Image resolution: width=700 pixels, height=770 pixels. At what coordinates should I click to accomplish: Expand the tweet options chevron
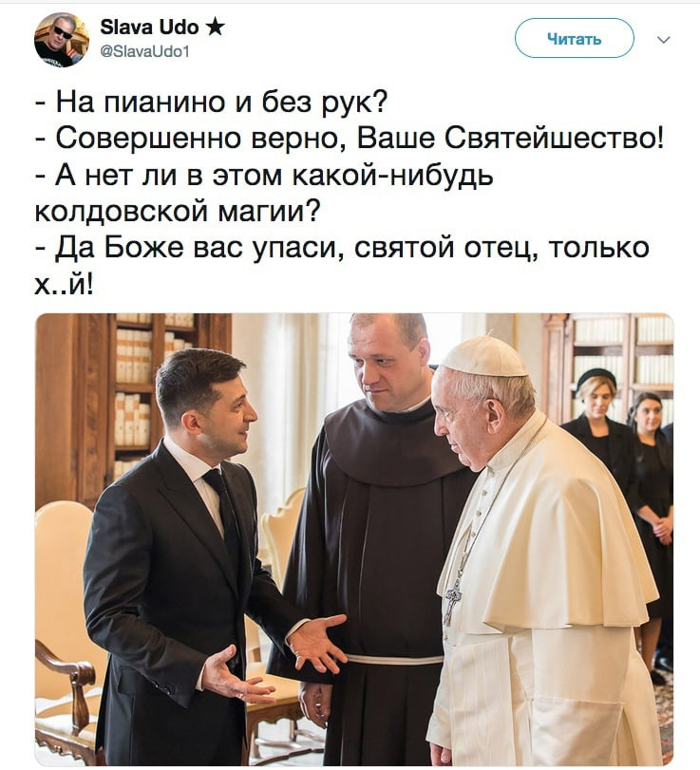click(664, 40)
